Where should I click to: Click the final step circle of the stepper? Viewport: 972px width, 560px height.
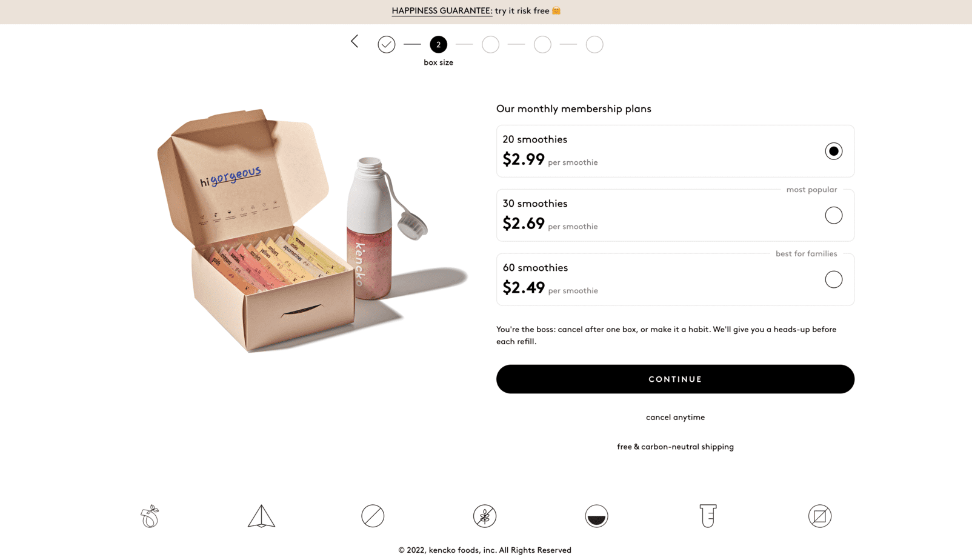click(x=594, y=44)
